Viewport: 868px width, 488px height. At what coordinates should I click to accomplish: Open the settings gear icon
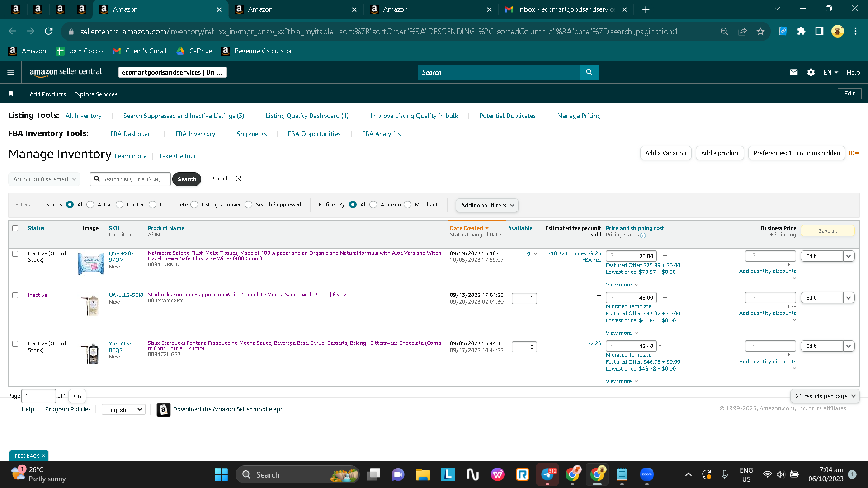(811, 72)
